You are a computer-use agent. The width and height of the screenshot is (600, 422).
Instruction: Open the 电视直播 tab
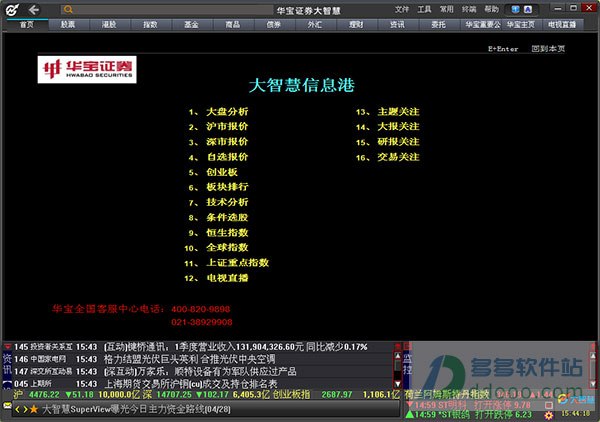pos(562,25)
